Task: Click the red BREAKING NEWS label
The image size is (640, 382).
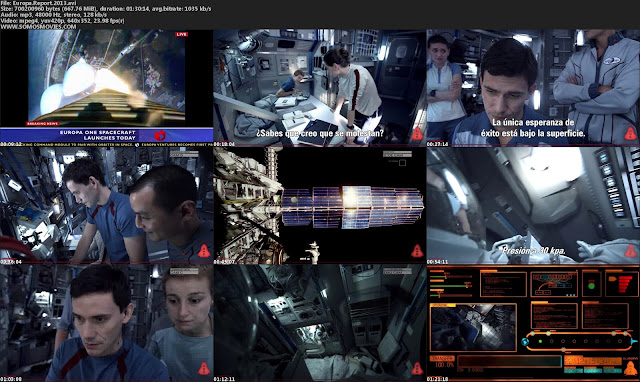Action: [x=42, y=123]
